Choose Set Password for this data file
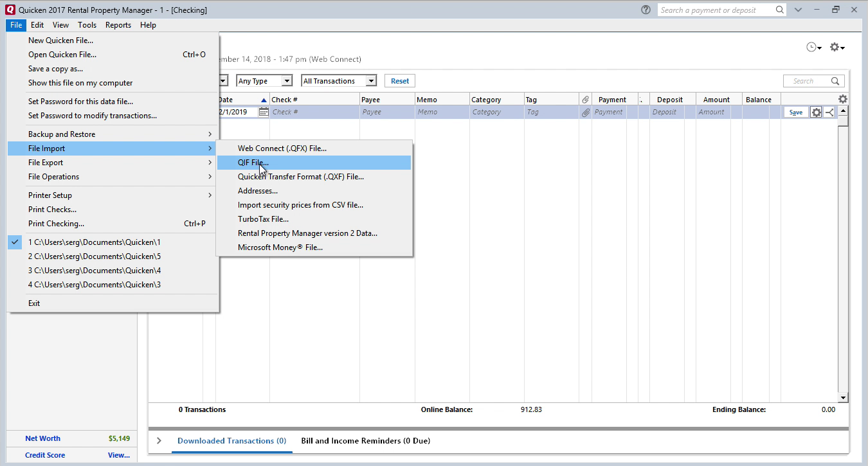868x466 pixels. (x=113, y=102)
